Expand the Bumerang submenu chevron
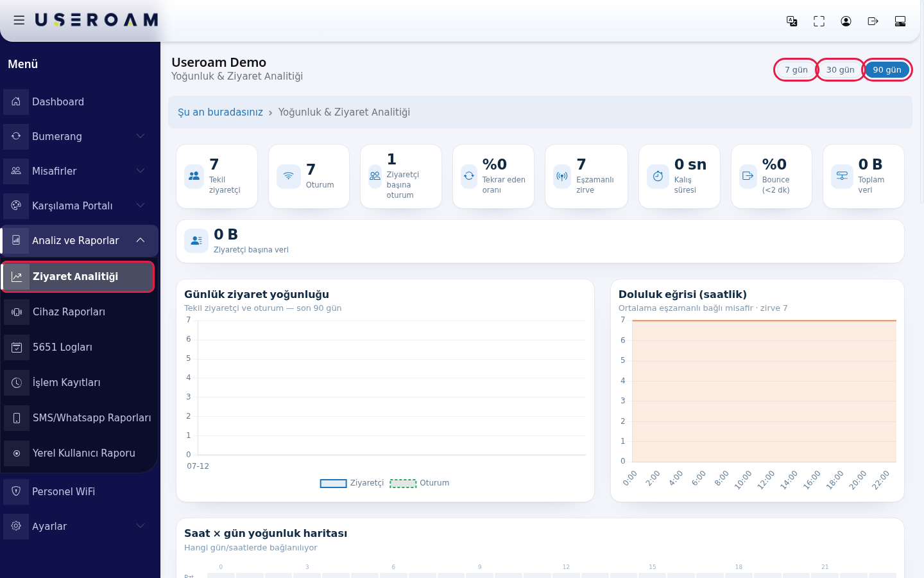The image size is (924, 578). [x=141, y=136]
